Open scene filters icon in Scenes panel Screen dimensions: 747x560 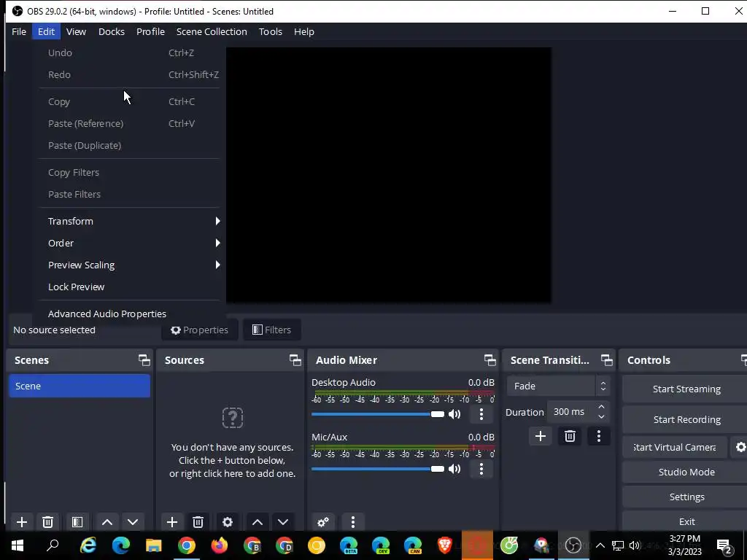[x=77, y=522]
